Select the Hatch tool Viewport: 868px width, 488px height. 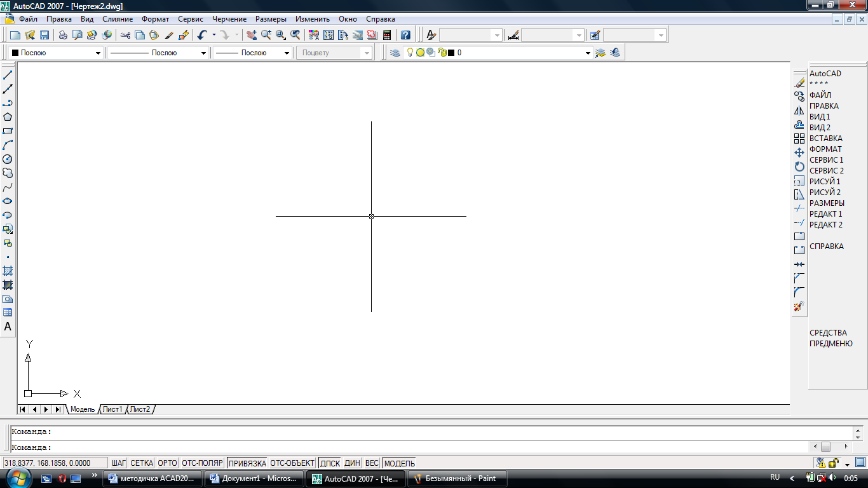tap(8, 271)
